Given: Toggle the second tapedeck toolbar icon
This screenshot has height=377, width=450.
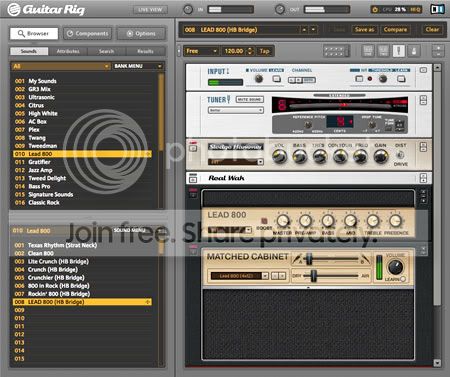Looking at the screenshot, I should 383,51.
